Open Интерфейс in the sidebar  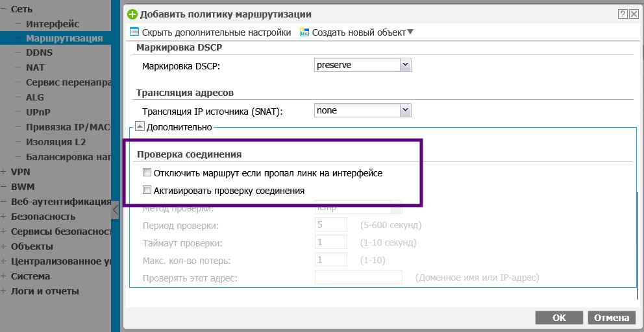coord(53,24)
